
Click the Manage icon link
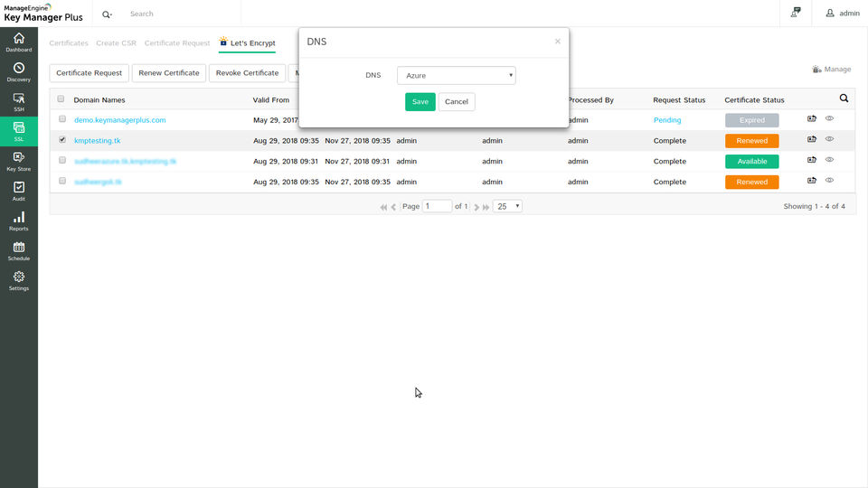[x=832, y=70]
